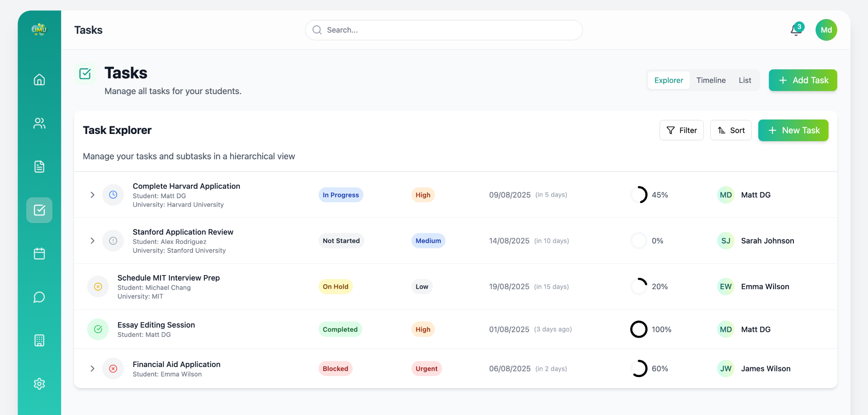
Task: Click the notification bell icon
Action: (796, 30)
